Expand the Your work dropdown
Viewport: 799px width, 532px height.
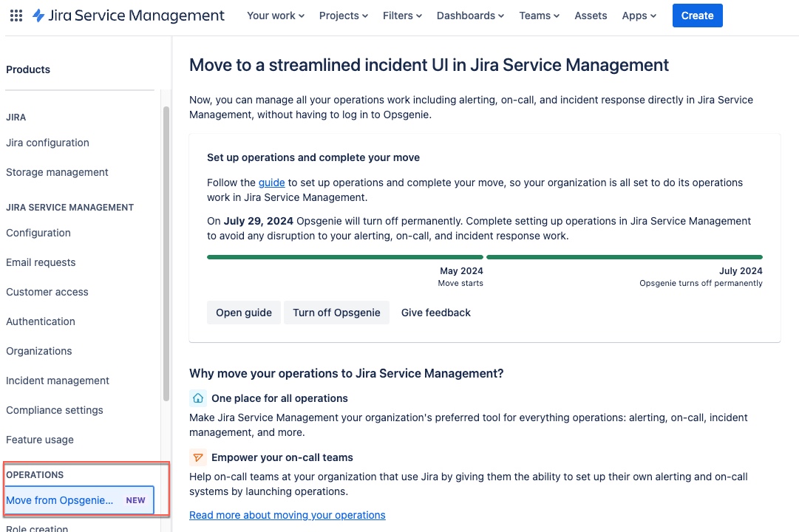pos(275,16)
